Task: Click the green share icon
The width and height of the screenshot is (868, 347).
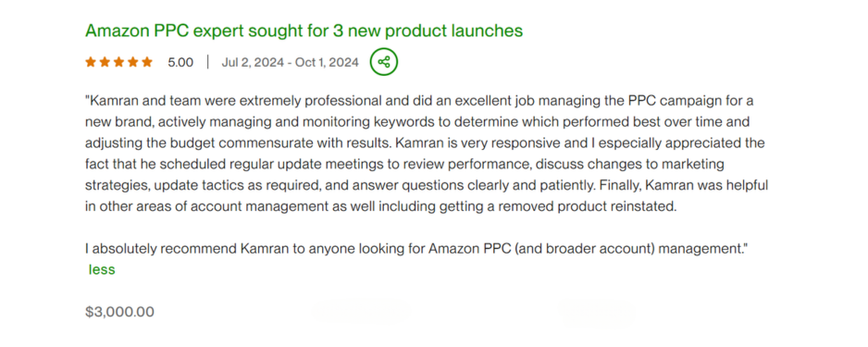Action: point(384,62)
